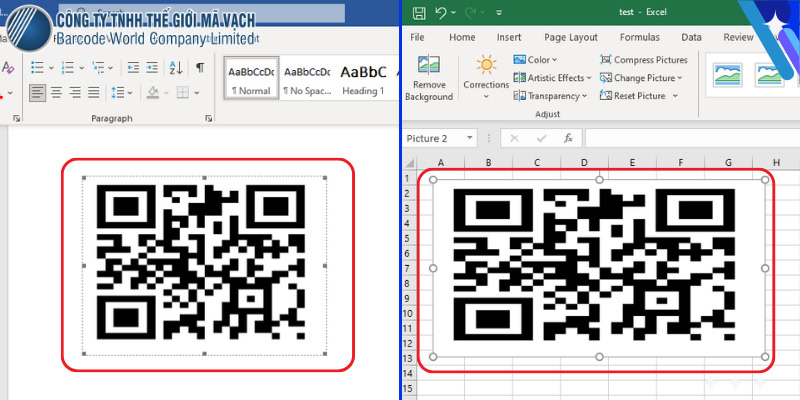Screen dimensions: 800x400
Task: Click the Multilevel List icon in Word
Action: pyautogui.click(x=98, y=67)
